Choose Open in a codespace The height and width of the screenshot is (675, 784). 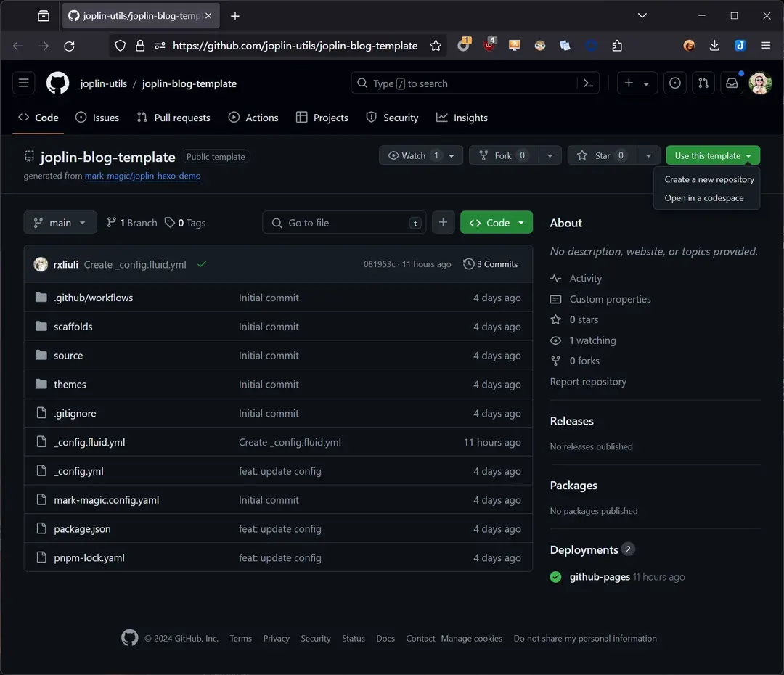[703, 197]
